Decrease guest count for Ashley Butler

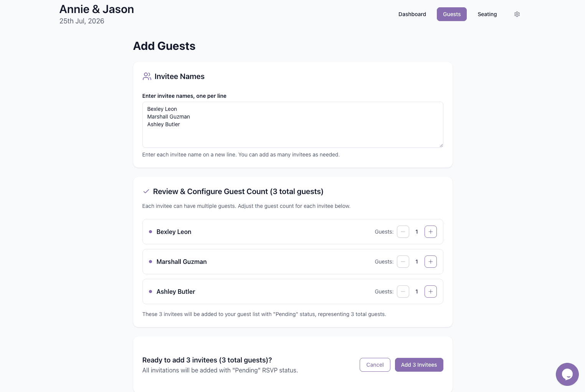403,292
